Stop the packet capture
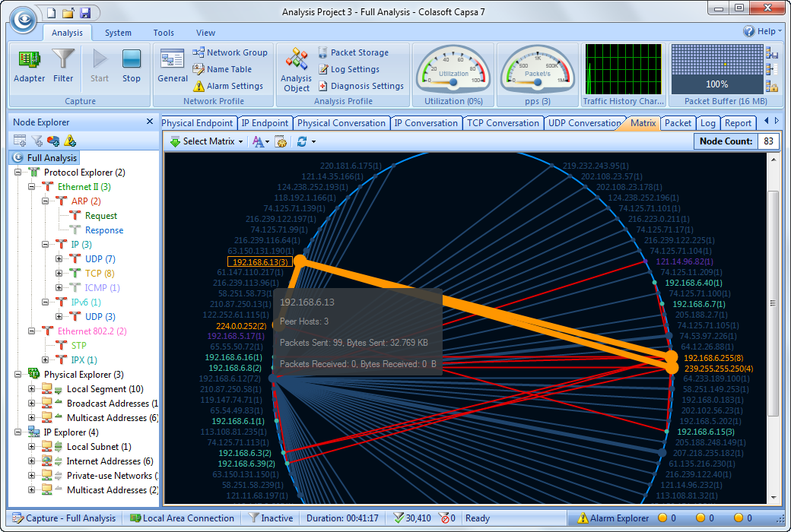Image resolution: width=791 pixels, height=532 pixels. pyautogui.click(x=132, y=66)
